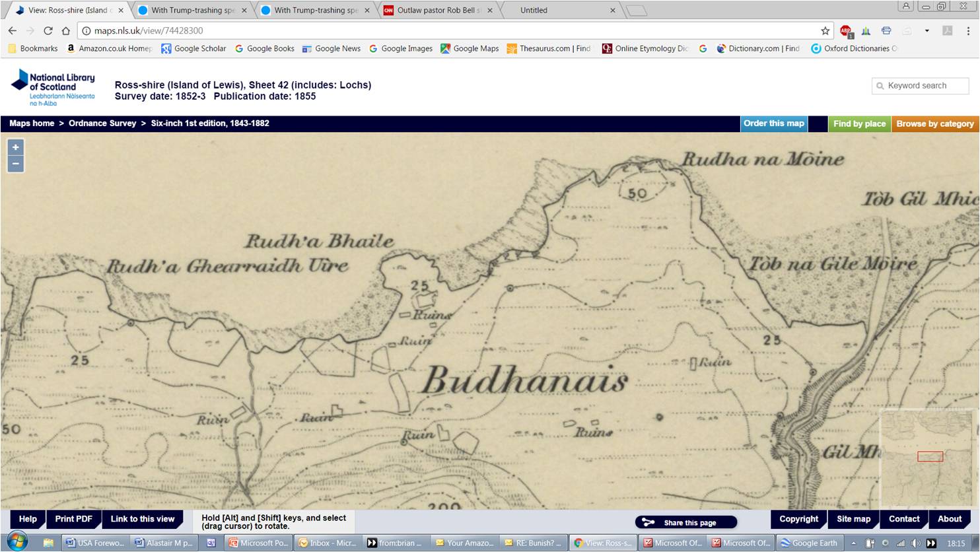
Task: Open the Find by place button
Action: click(x=858, y=123)
